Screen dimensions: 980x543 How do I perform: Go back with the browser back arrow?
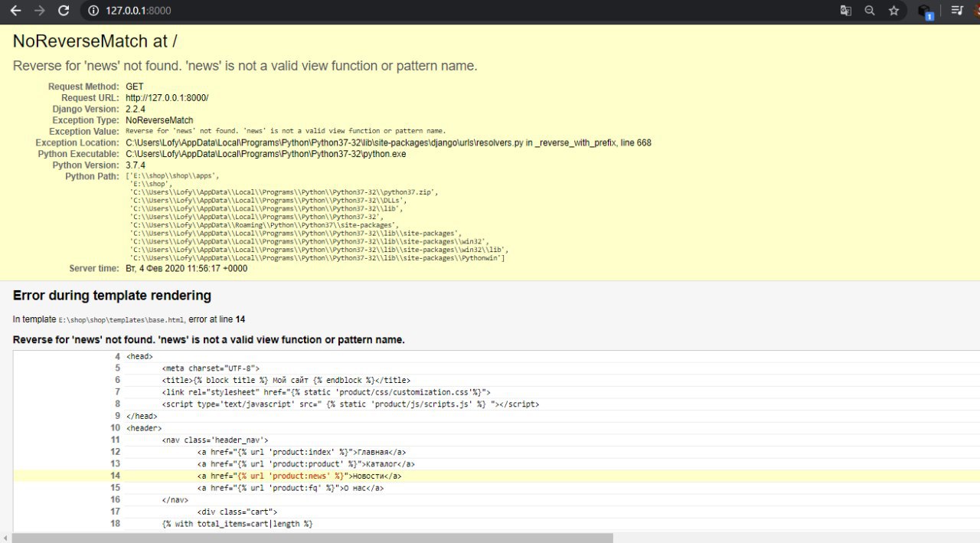(15, 11)
